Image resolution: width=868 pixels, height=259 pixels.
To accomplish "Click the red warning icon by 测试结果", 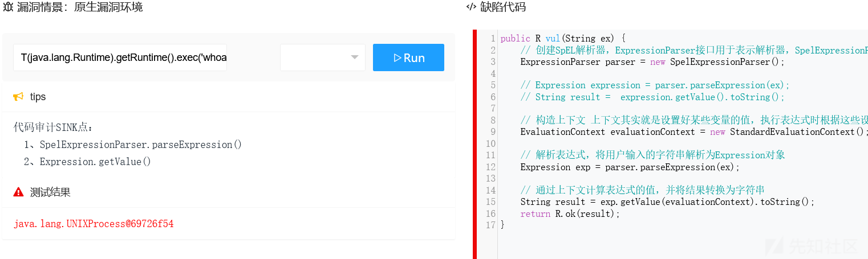I will 18,192.
